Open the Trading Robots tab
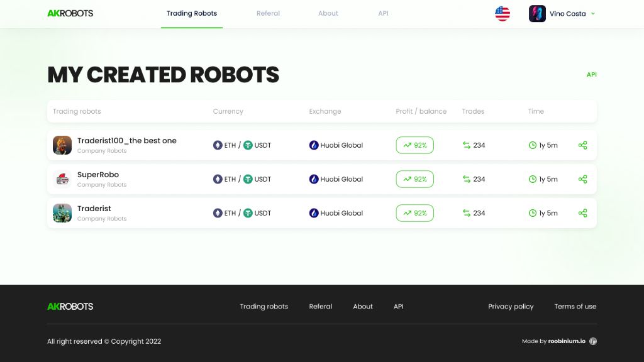Screen dimensions: 644x362 (x=191, y=13)
